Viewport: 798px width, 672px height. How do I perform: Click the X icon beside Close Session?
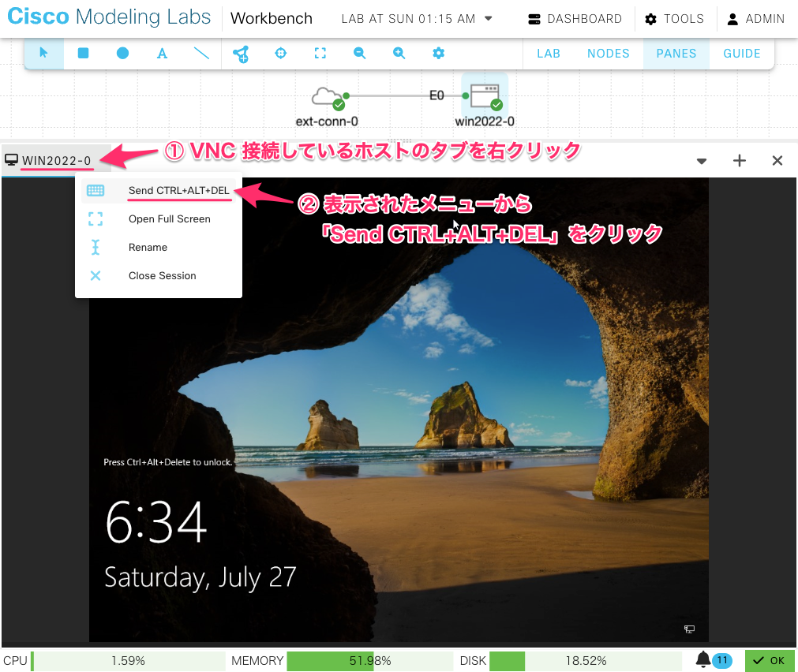click(x=96, y=276)
